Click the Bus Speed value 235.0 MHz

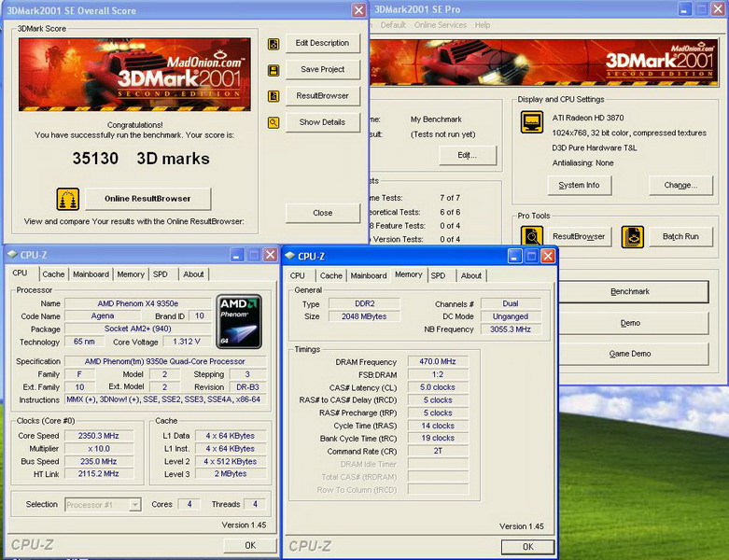(x=99, y=461)
